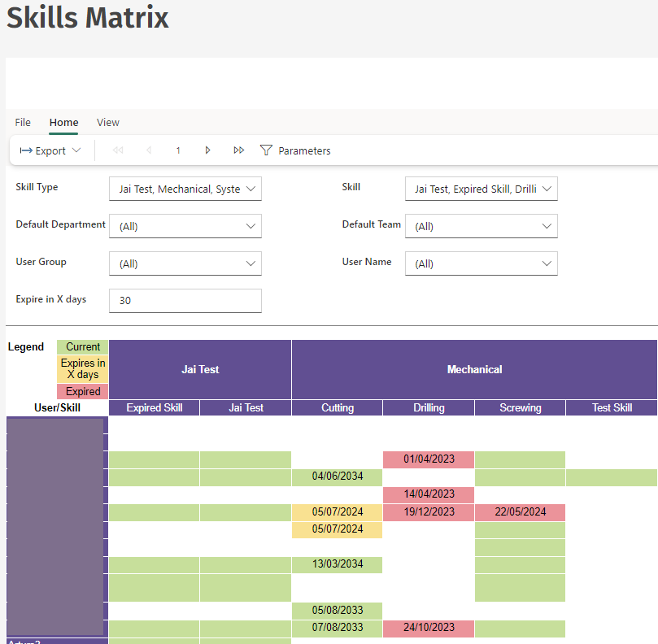Open the User Name dropdown
658x644 pixels.
(x=481, y=263)
